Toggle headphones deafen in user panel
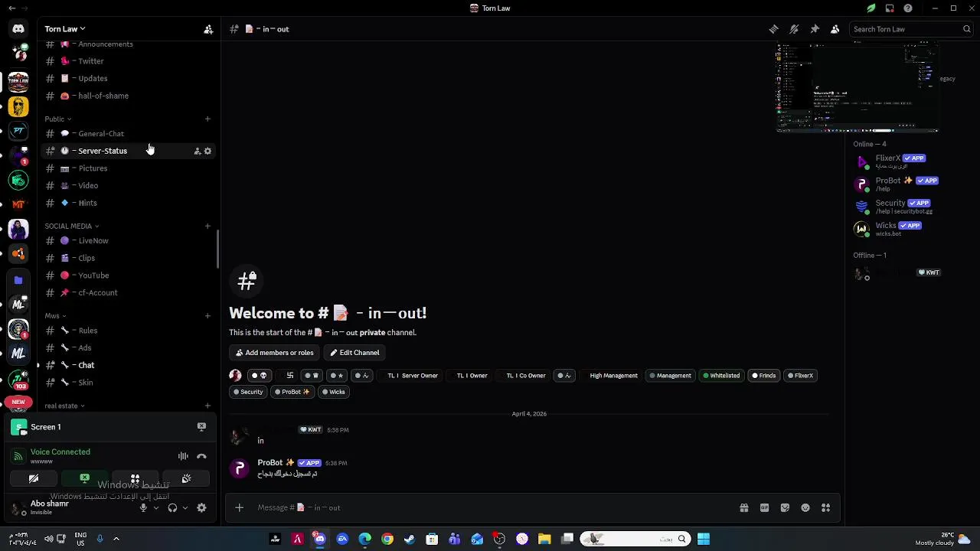The width and height of the screenshot is (980, 551). [x=172, y=508]
